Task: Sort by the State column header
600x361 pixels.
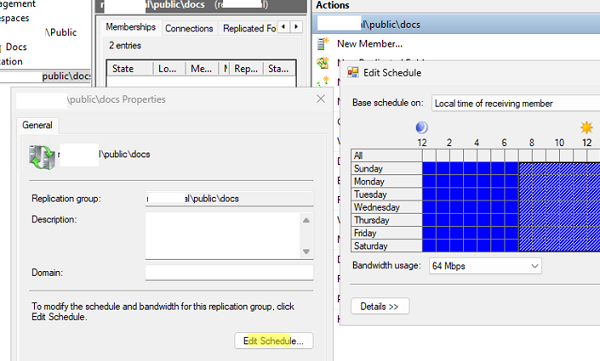Action: pos(130,69)
